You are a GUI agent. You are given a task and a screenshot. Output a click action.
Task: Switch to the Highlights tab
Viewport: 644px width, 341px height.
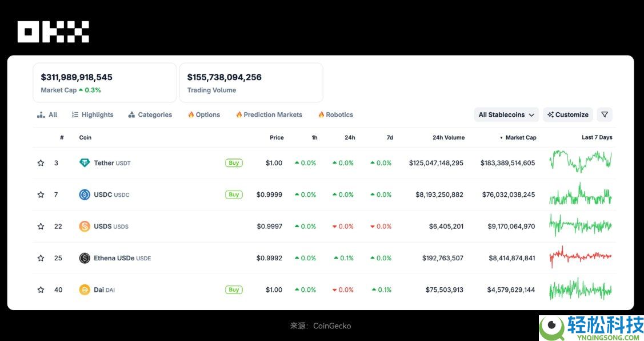(x=93, y=114)
